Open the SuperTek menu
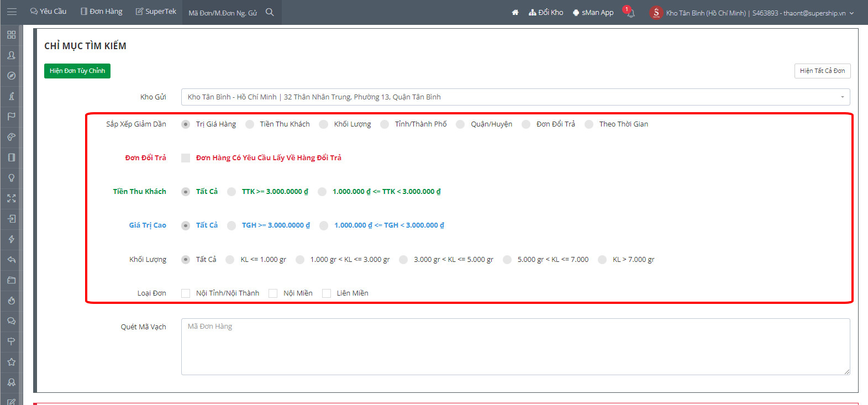Image resolution: width=868 pixels, height=405 pixels. pyautogui.click(x=156, y=12)
